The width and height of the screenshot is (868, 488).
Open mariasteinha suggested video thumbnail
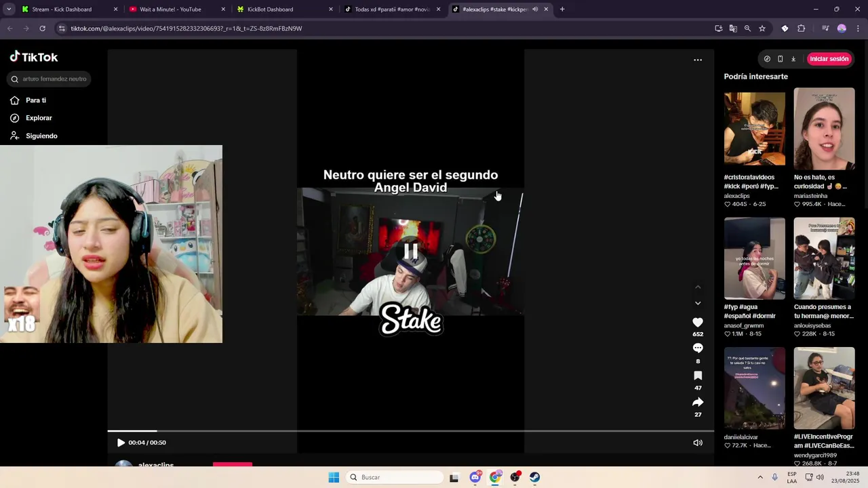[x=824, y=129]
